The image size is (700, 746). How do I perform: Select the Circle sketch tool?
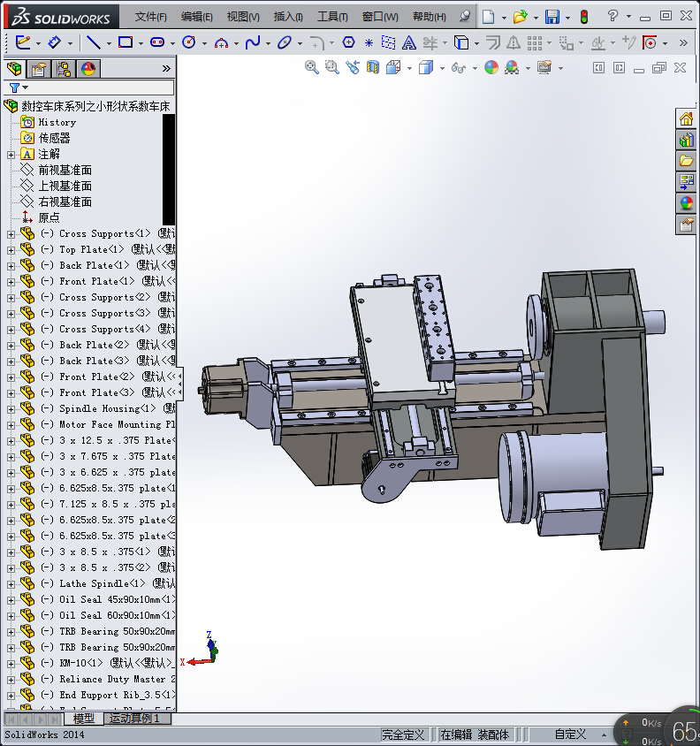pyautogui.click(x=189, y=42)
